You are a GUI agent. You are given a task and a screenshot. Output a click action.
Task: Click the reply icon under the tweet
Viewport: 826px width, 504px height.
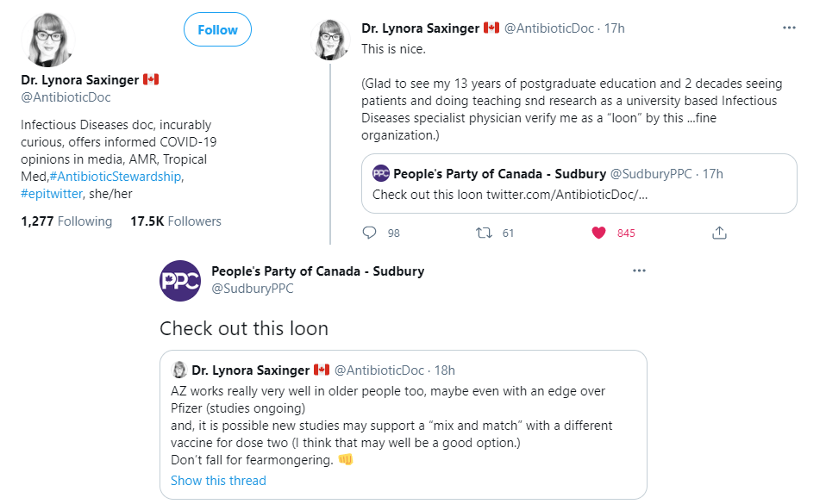[370, 233]
